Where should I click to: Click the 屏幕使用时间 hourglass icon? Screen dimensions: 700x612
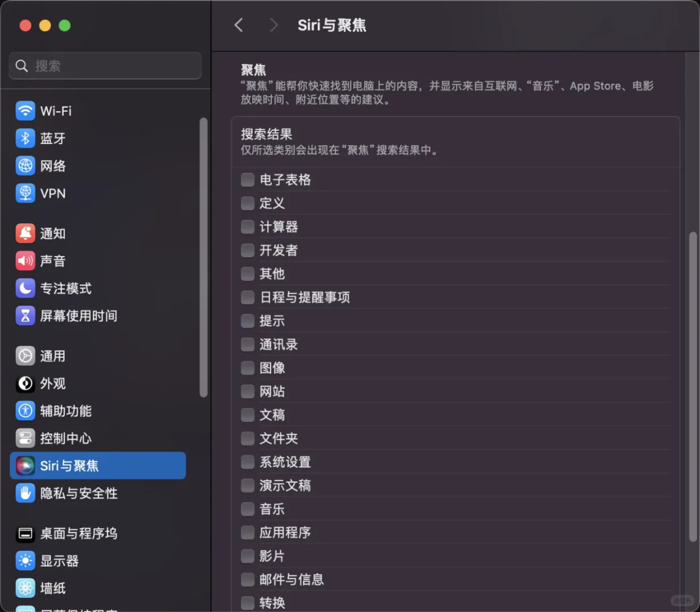tap(25, 316)
